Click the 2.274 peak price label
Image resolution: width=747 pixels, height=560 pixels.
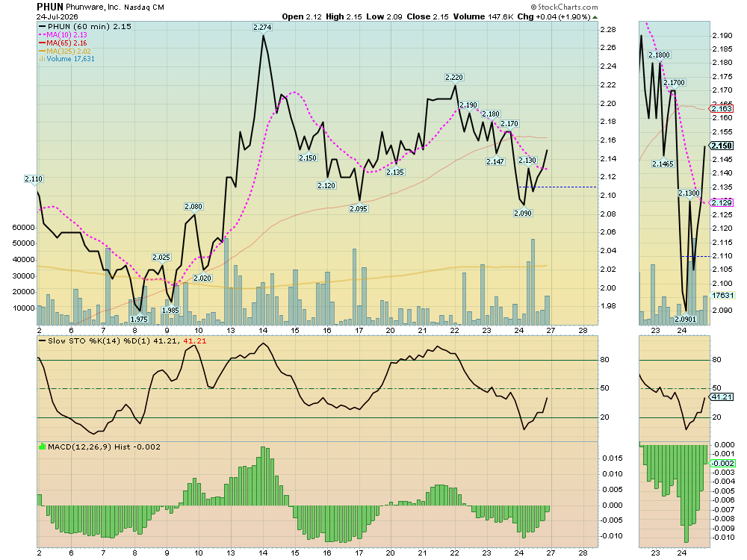tap(262, 27)
